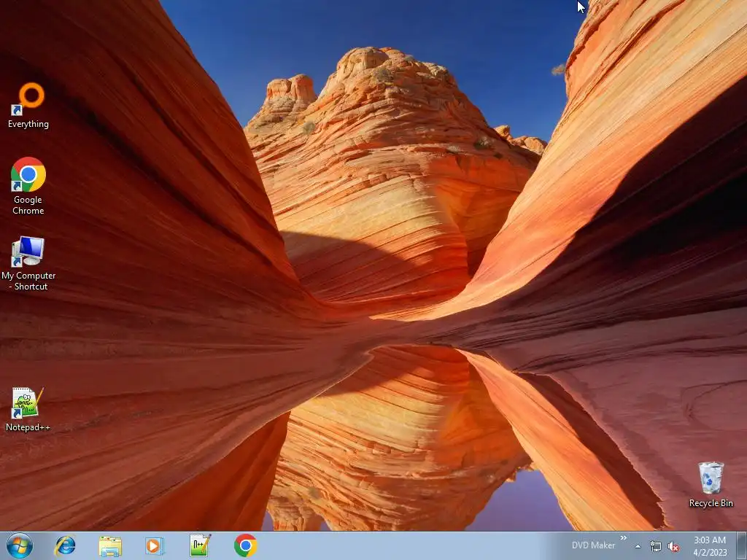The width and height of the screenshot is (747, 560).
Task: Open Notepad++ from the taskbar
Action: 200,545
